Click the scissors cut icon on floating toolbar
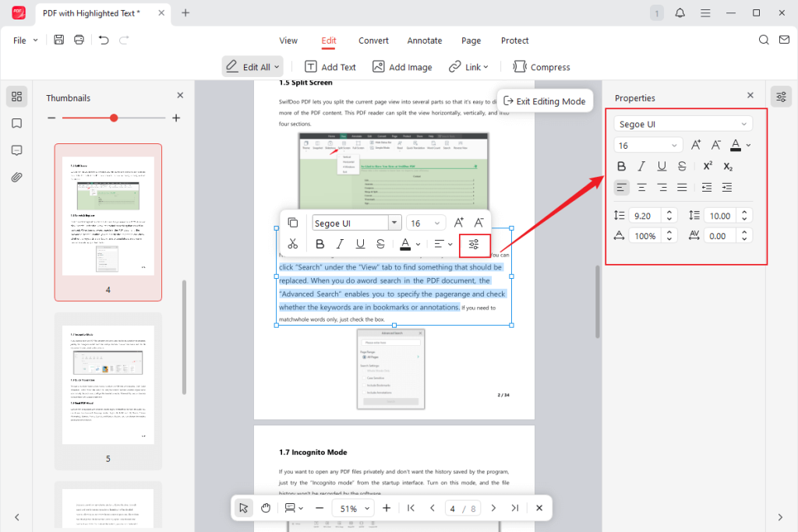The image size is (798, 532). click(x=293, y=244)
